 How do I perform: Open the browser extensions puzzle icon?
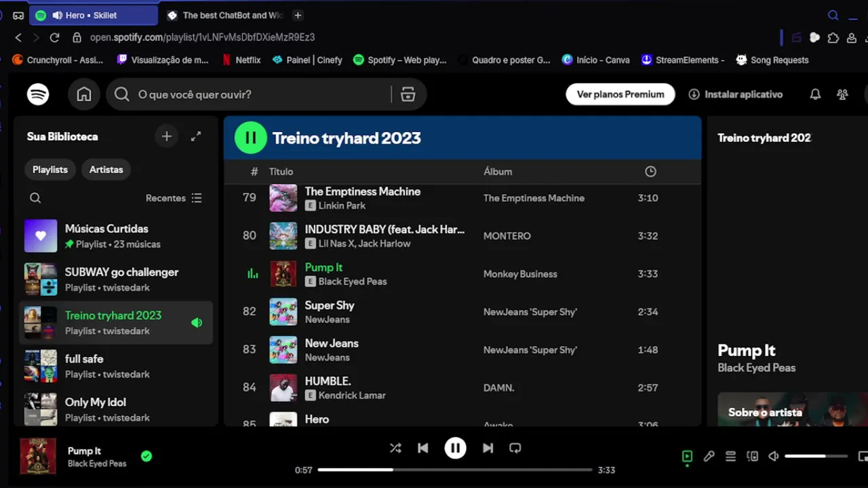click(x=833, y=37)
